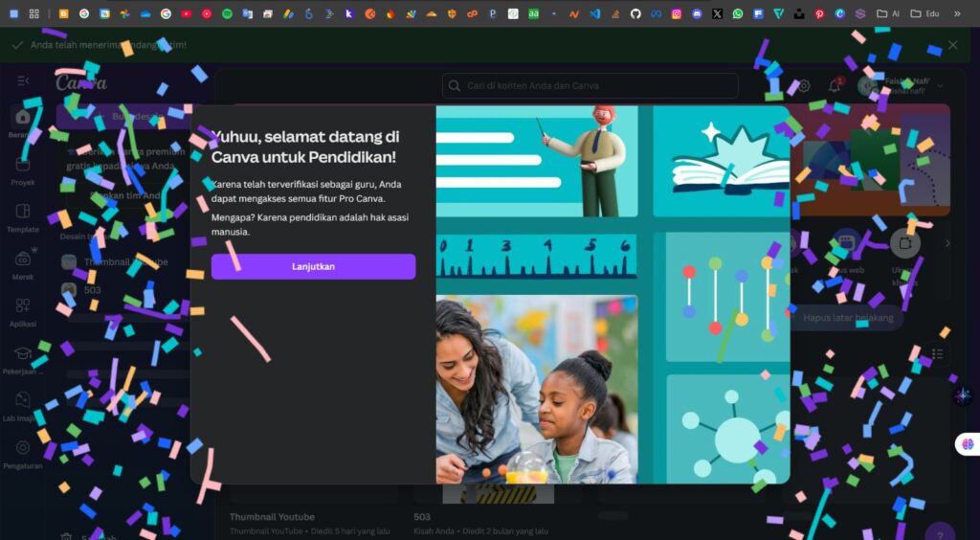Click the Lanjutkan button in the welcome dialog

tap(313, 266)
